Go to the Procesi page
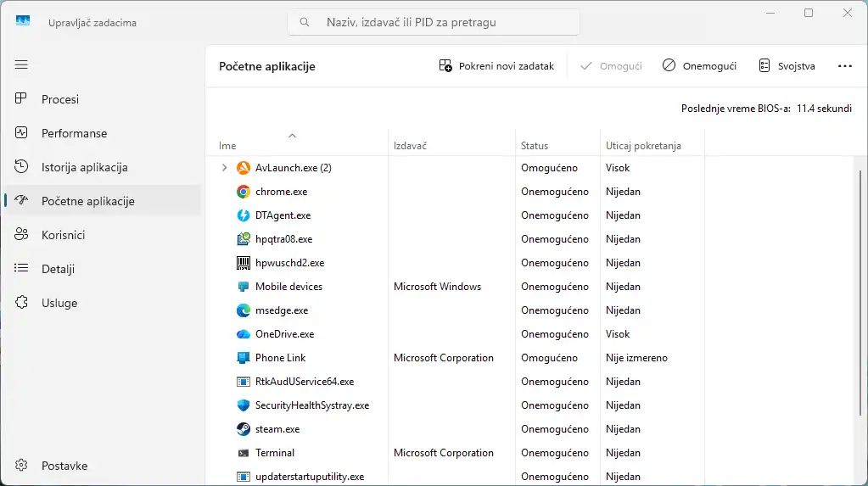 pos(103,99)
